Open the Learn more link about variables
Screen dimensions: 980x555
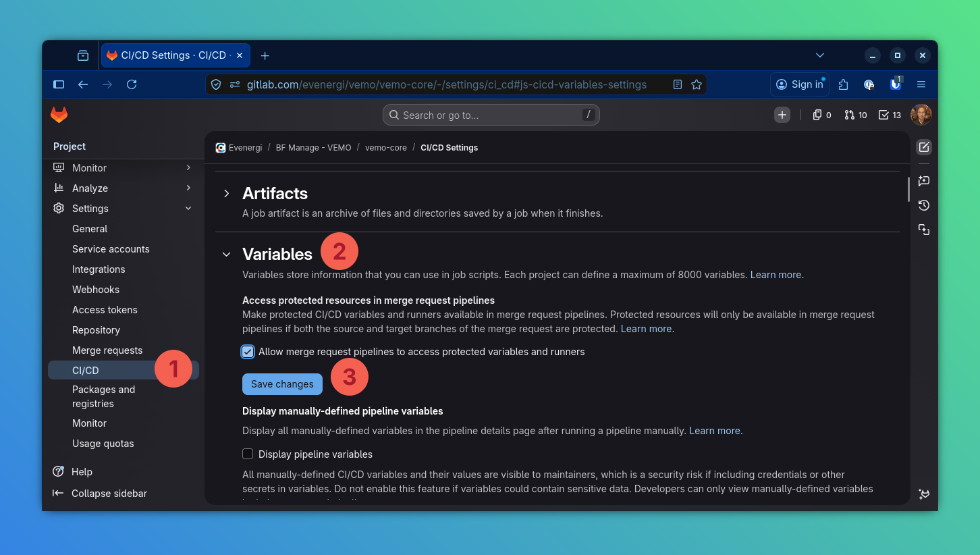coord(776,274)
